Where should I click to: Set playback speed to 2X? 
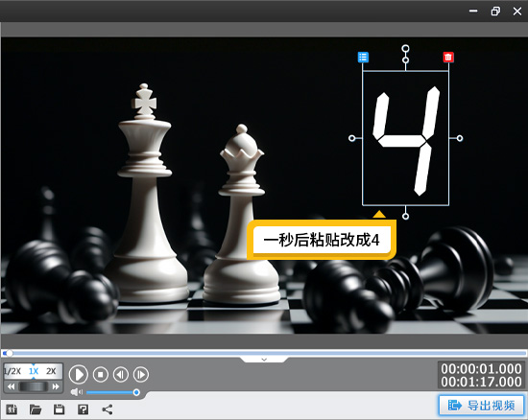click(x=51, y=371)
